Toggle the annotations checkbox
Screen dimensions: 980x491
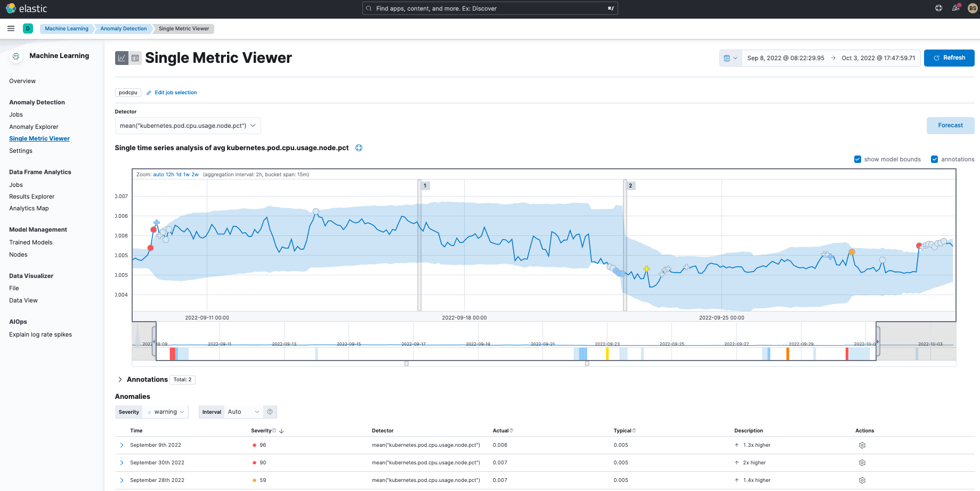pyautogui.click(x=934, y=159)
